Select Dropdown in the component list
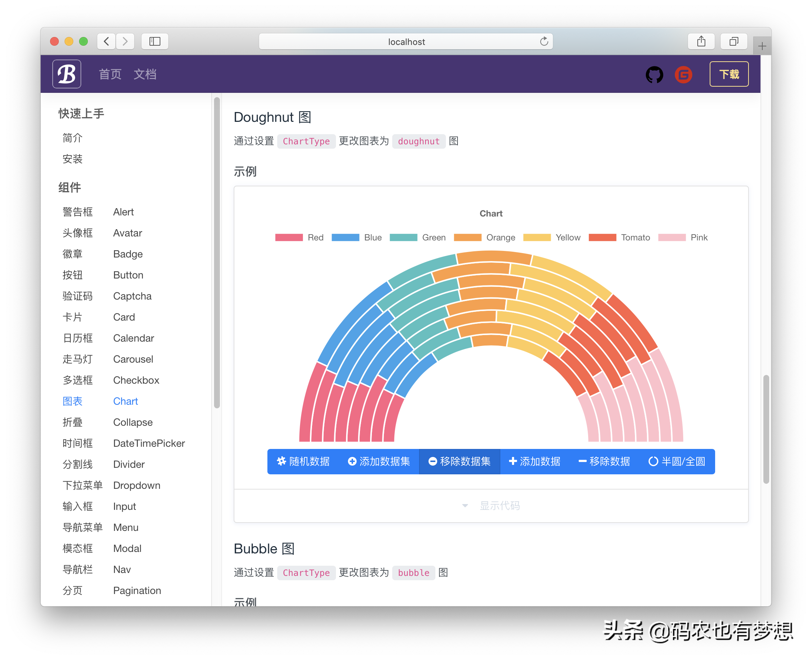 [x=136, y=485]
